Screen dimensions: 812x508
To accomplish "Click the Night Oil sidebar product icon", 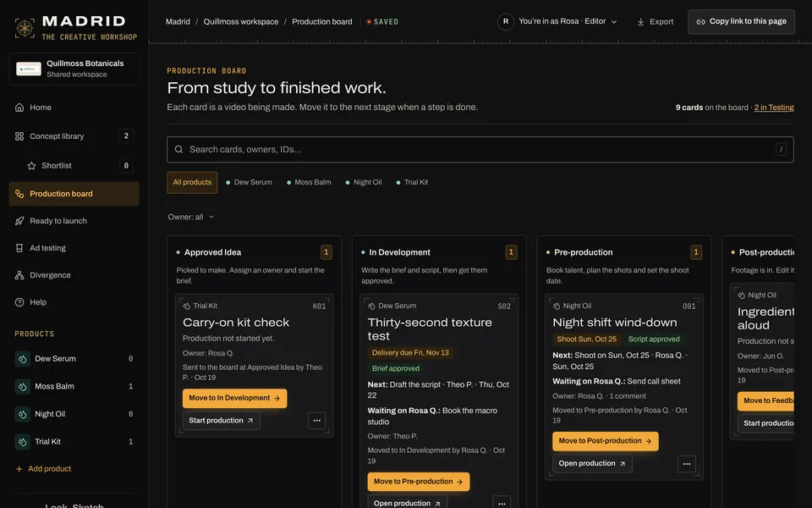I will pyautogui.click(x=22, y=414).
